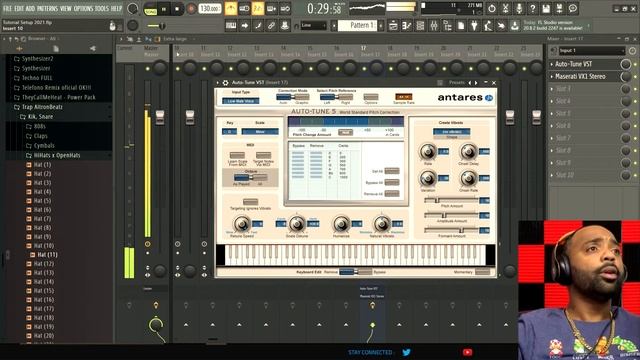Open the EDIT menu
The width and height of the screenshot is (640, 360).
click(19, 9)
